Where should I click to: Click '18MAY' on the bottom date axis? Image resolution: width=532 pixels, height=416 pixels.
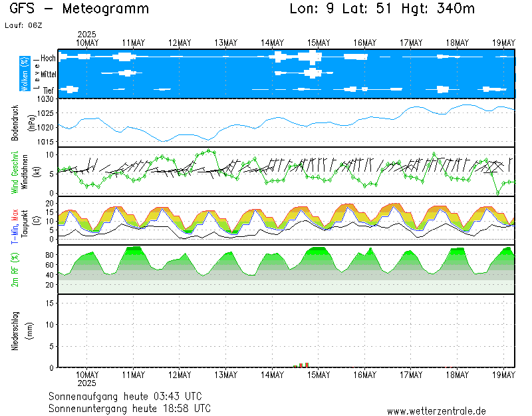click(458, 375)
